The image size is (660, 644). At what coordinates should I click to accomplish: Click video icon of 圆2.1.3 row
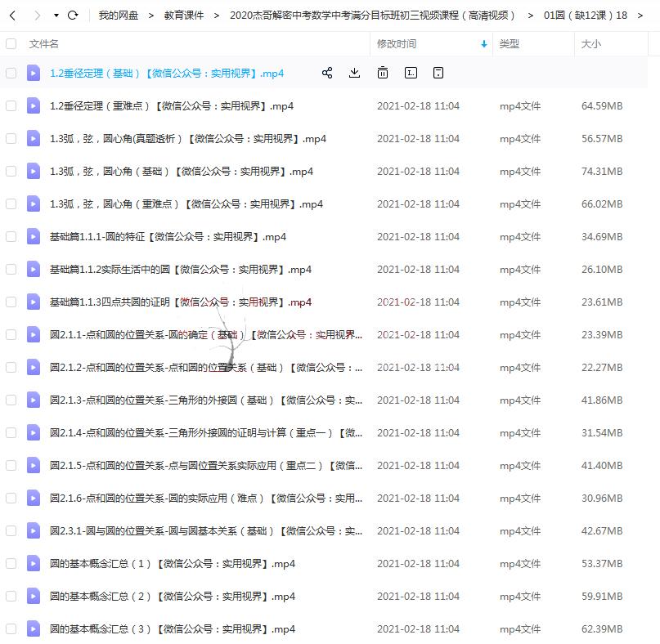[x=34, y=400]
